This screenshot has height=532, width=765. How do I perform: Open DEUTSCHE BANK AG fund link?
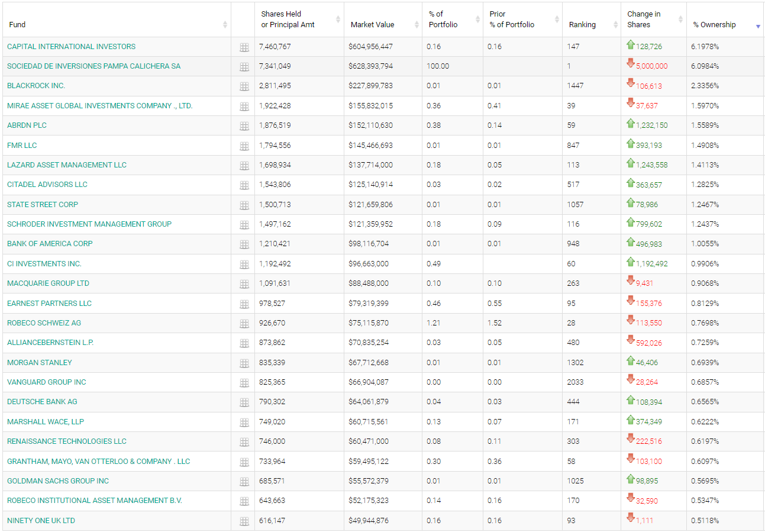[42, 402]
